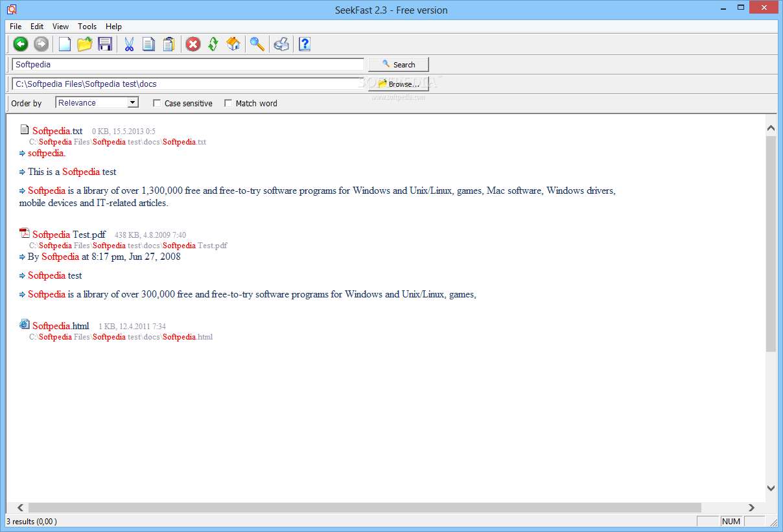Open the Edit menu
The image size is (783, 532).
coord(37,27)
